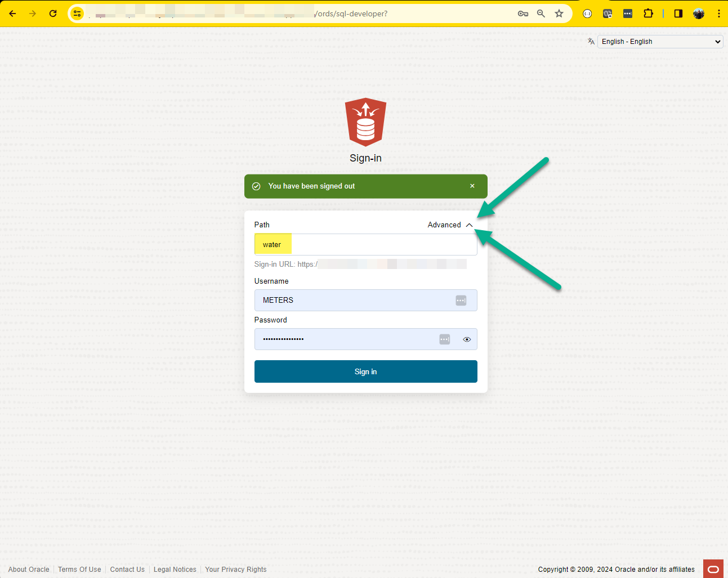The height and width of the screenshot is (578, 728).
Task: Open the zoom magnifier icon in address bar
Action: coord(541,14)
